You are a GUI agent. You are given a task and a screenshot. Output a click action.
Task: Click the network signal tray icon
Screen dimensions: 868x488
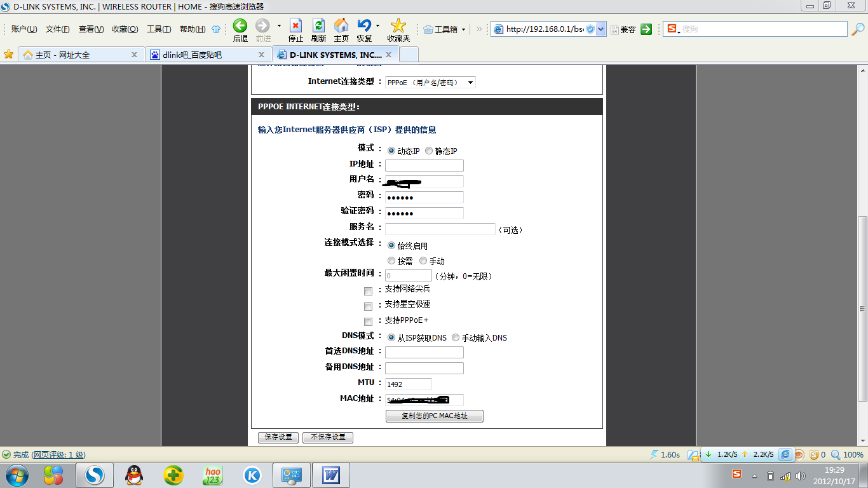[785, 475]
